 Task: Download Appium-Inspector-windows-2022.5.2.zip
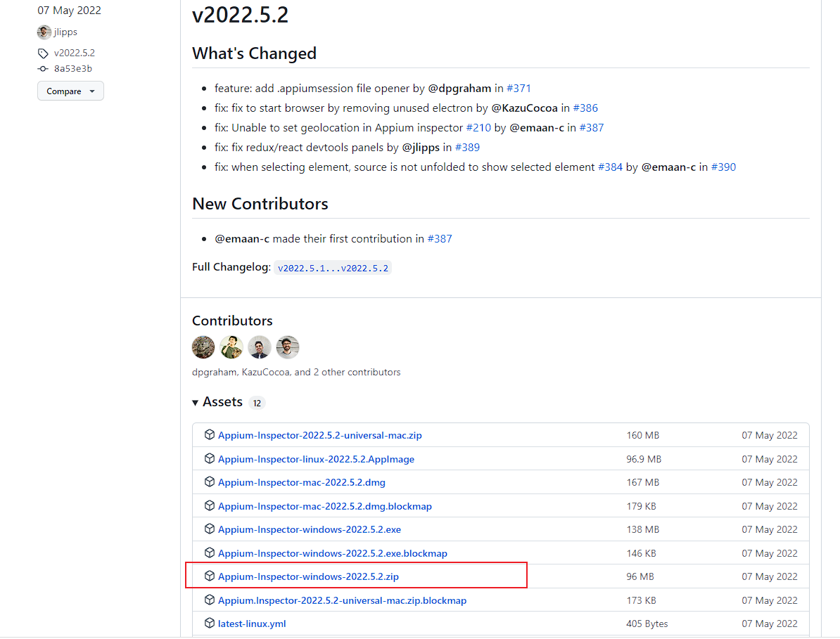309,577
